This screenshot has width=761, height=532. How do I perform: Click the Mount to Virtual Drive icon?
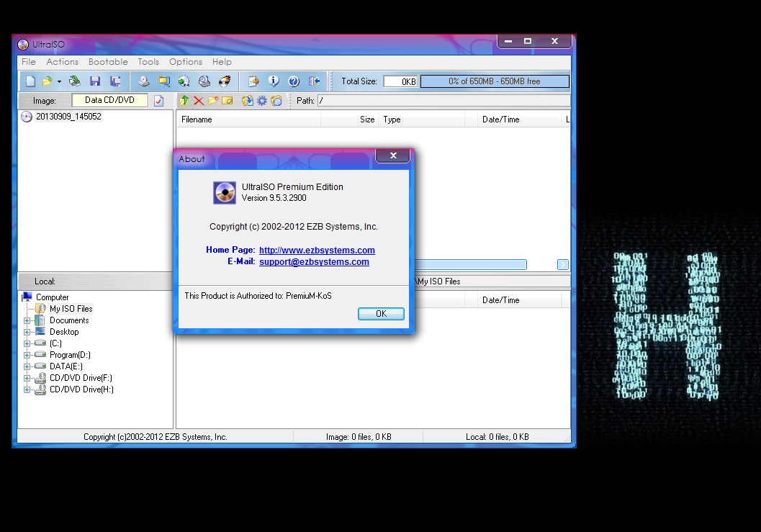pyautogui.click(x=204, y=81)
